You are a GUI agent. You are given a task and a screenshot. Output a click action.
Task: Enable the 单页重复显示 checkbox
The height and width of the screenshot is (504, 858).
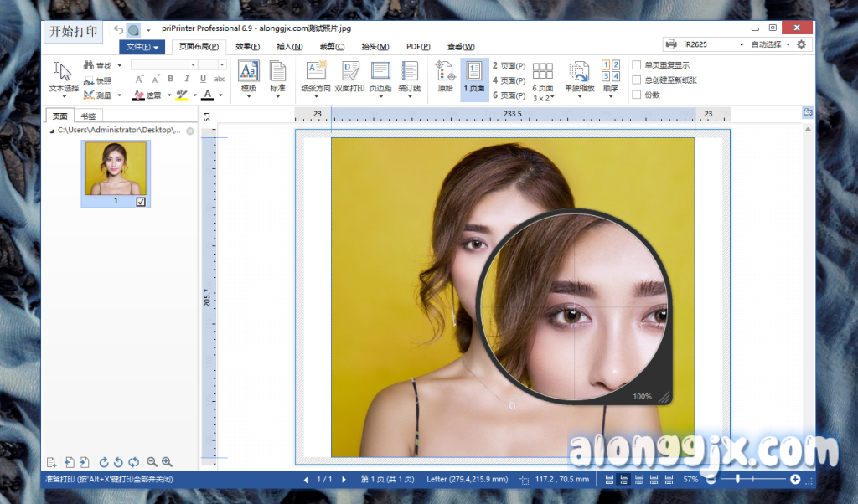pos(637,65)
